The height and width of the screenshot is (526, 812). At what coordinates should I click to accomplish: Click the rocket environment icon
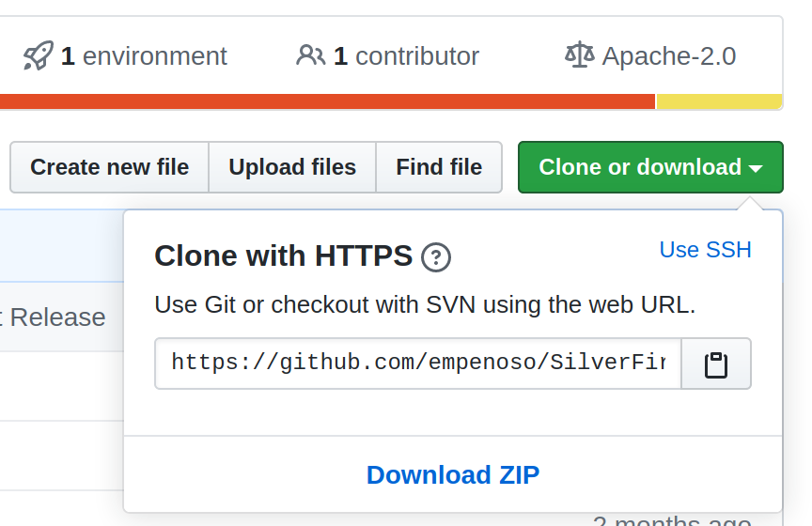point(39,56)
